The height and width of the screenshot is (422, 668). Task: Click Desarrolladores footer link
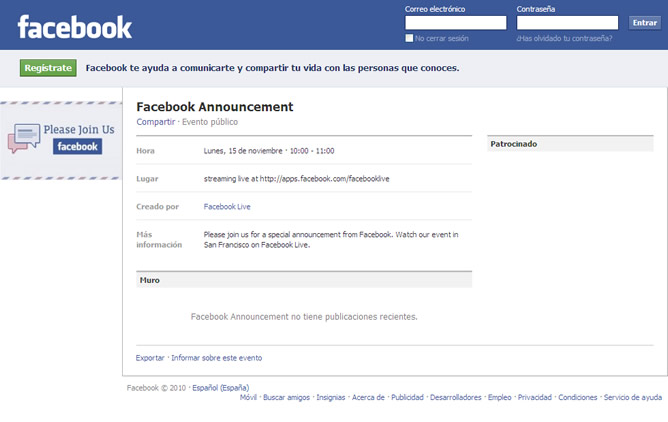(455, 397)
